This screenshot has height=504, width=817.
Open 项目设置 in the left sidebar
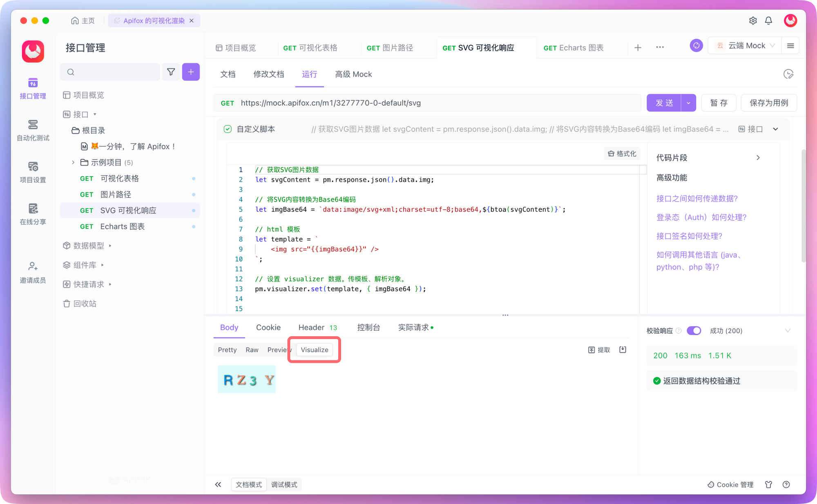click(x=33, y=173)
